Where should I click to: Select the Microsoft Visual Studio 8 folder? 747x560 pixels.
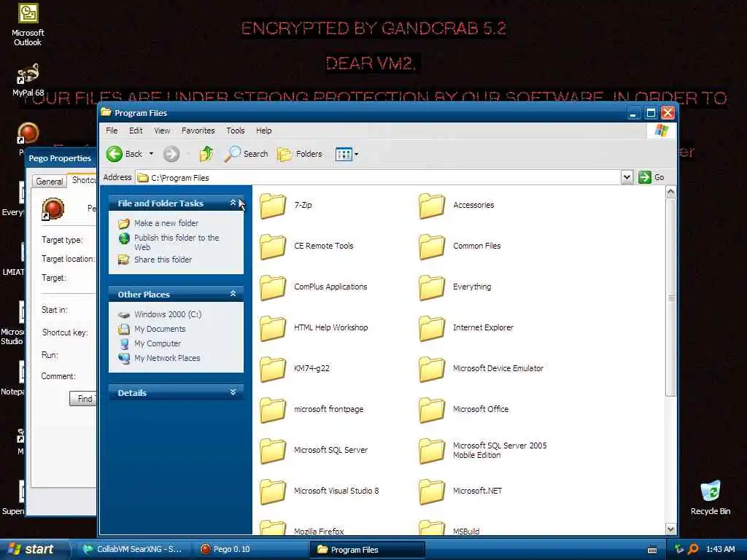coord(320,491)
